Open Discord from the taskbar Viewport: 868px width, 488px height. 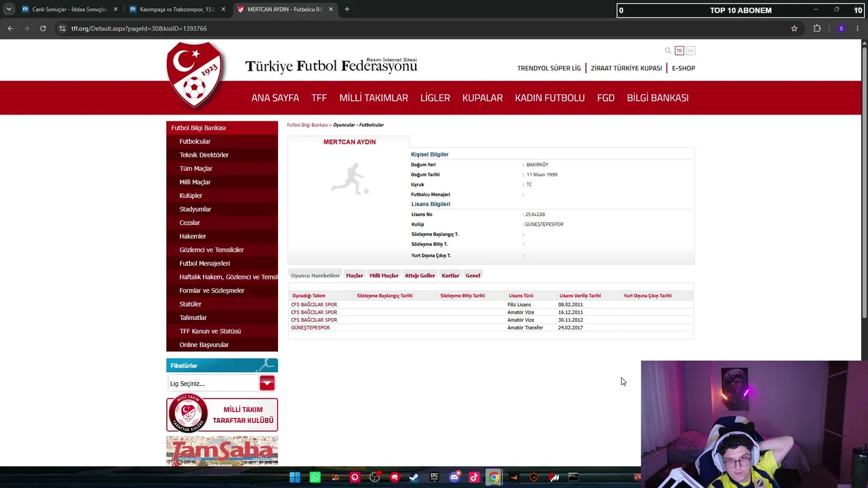(x=454, y=477)
